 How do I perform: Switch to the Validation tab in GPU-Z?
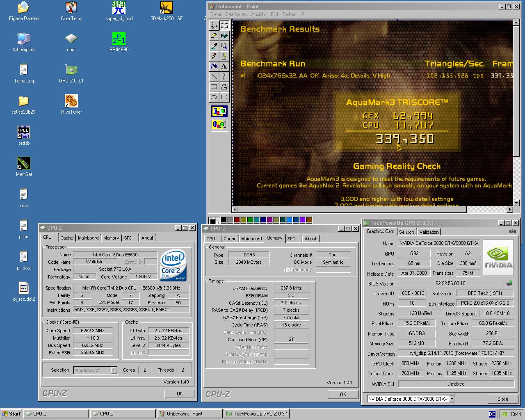click(429, 232)
